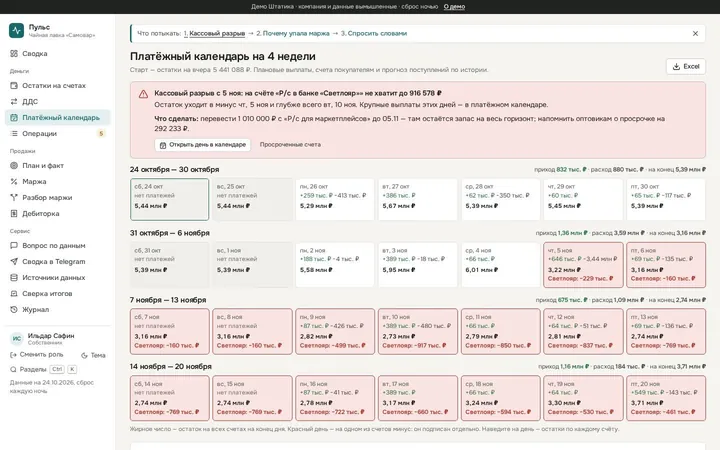720x450 pixels.
Task: Dismiss the Что потыкать hint bar
Action: coord(695,34)
